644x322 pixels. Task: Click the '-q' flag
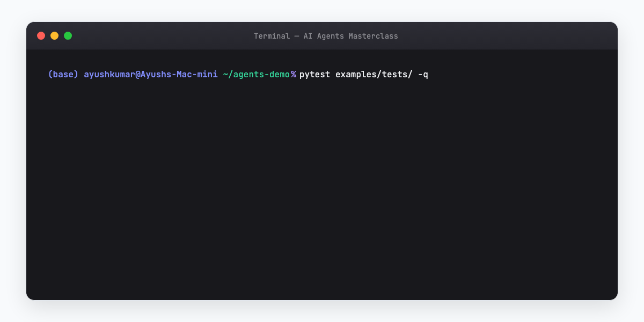point(423,74)
